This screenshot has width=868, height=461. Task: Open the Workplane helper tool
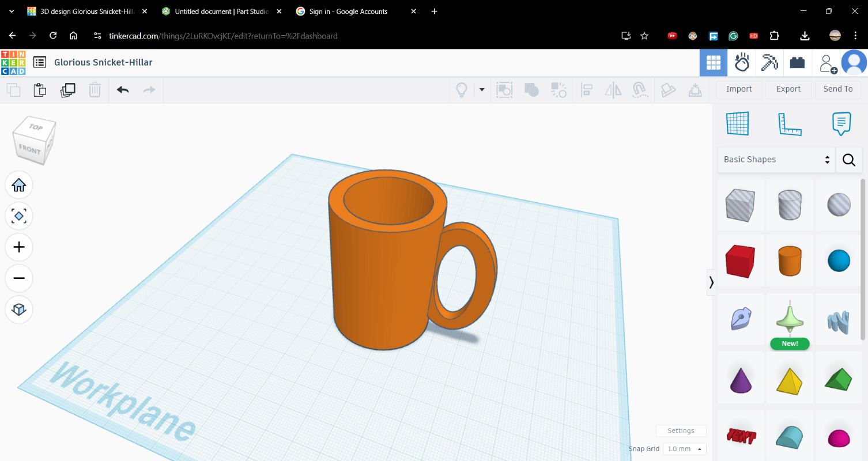point(738,123)
